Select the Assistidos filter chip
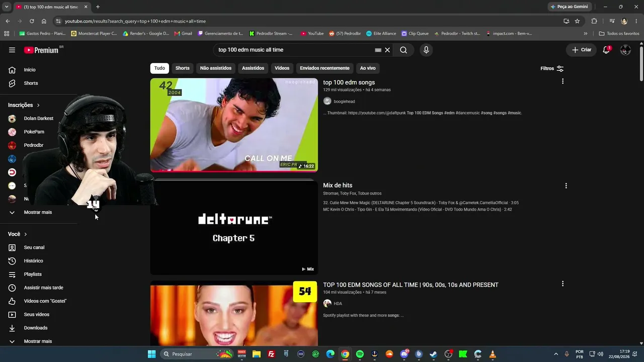Viewport: 644px width, 362px height. point(253,68)
